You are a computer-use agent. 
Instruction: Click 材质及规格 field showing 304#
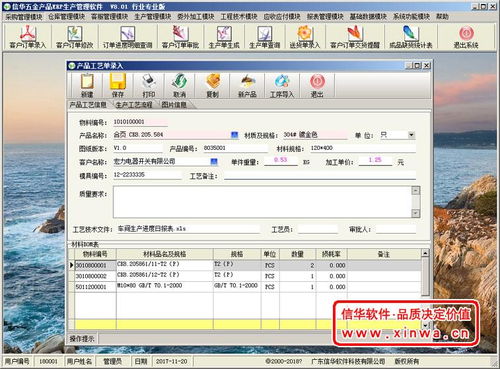click(315, 135)
